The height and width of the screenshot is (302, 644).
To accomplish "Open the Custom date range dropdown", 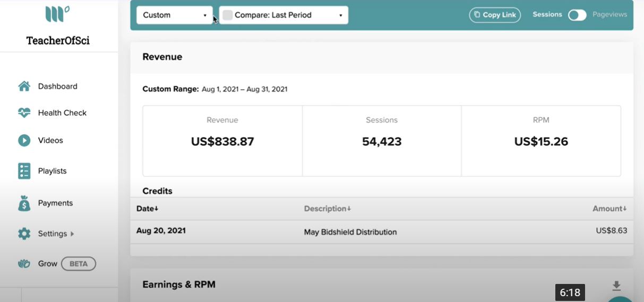I will tap(175, 15).
